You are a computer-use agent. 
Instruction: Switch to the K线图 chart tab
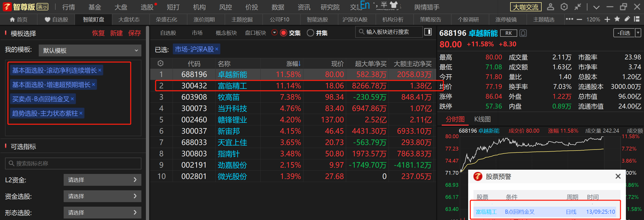pyautogui.click(x=482, y=119)
